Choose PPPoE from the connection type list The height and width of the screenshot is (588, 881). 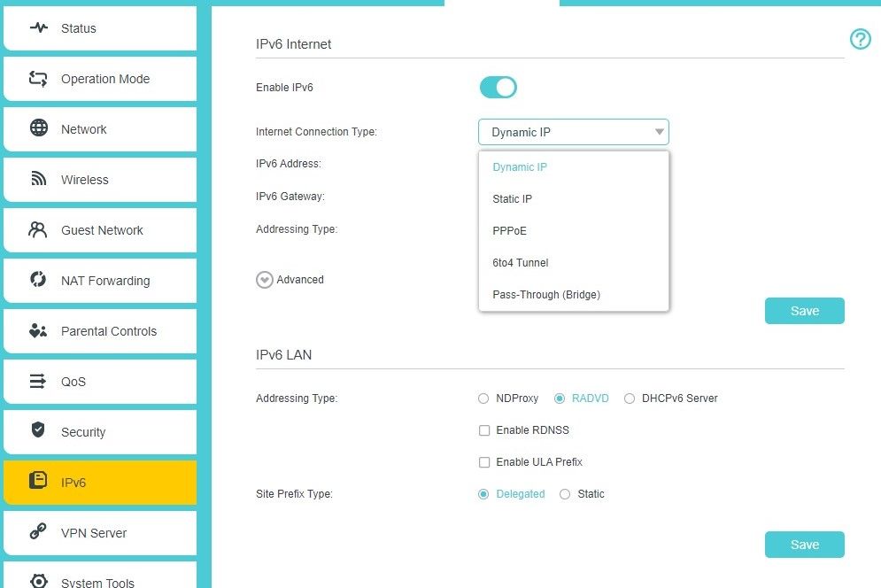pyautogui.click(x=510, y=230)
